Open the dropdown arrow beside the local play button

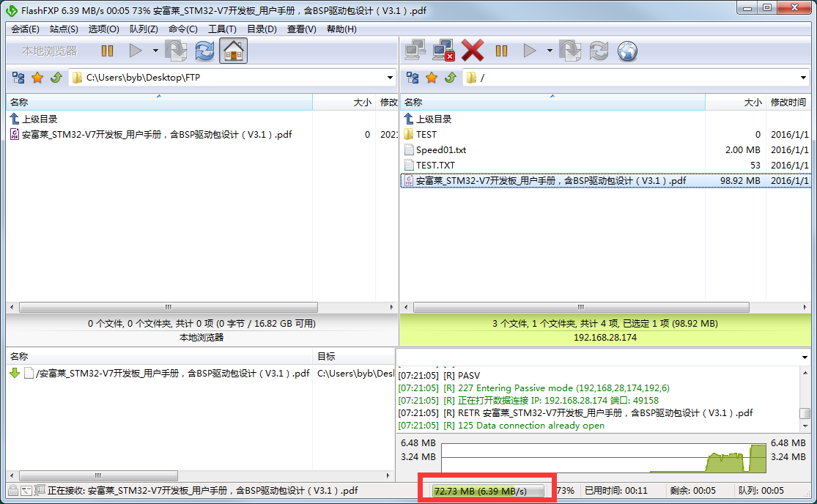[155, 51]
